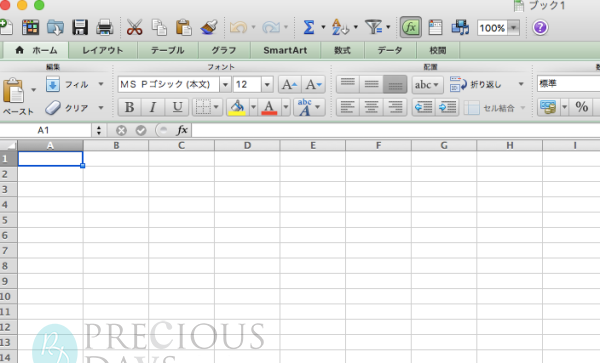The height and width of the screenshot is (363, 600).
Task: Open the font size dropdown arrow
Action: tap(267, 85)
